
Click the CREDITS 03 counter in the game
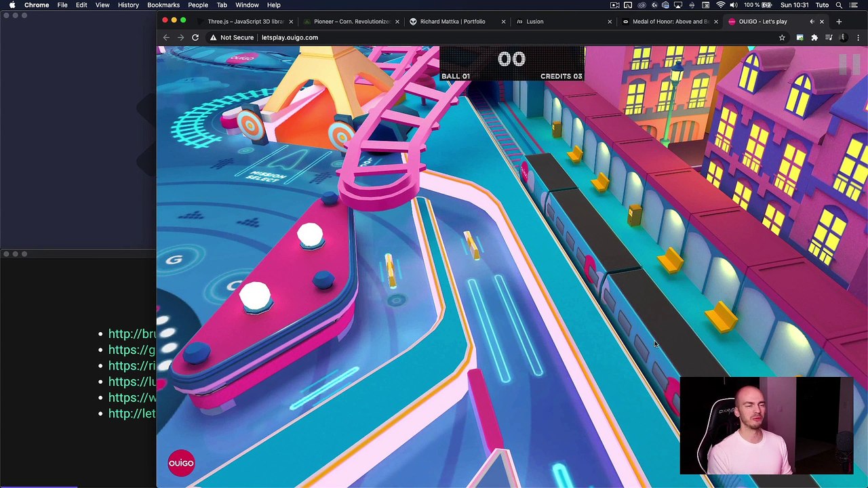pyautogui.click(x=561, y=76)
